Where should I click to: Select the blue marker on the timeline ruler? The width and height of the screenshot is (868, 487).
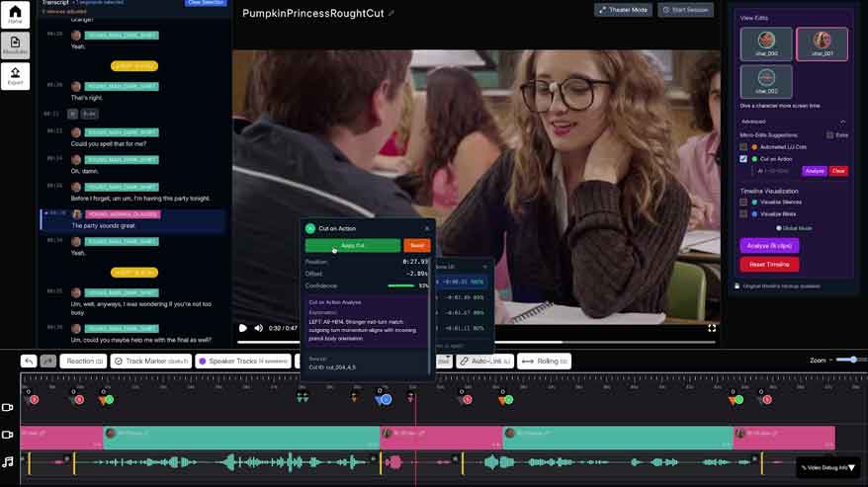pyautogui.click(x=386, y=399)
